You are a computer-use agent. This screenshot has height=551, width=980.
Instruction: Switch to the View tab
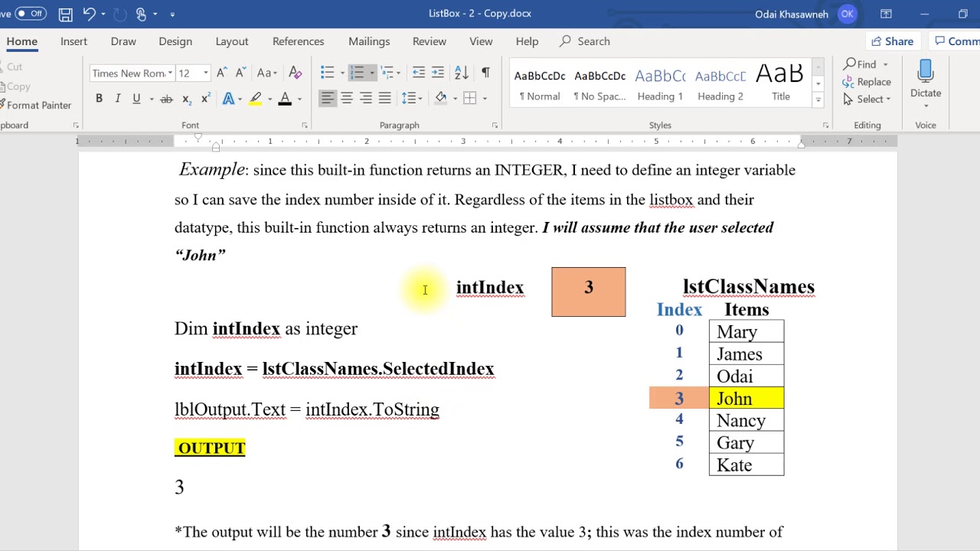(x=481, y=41)
